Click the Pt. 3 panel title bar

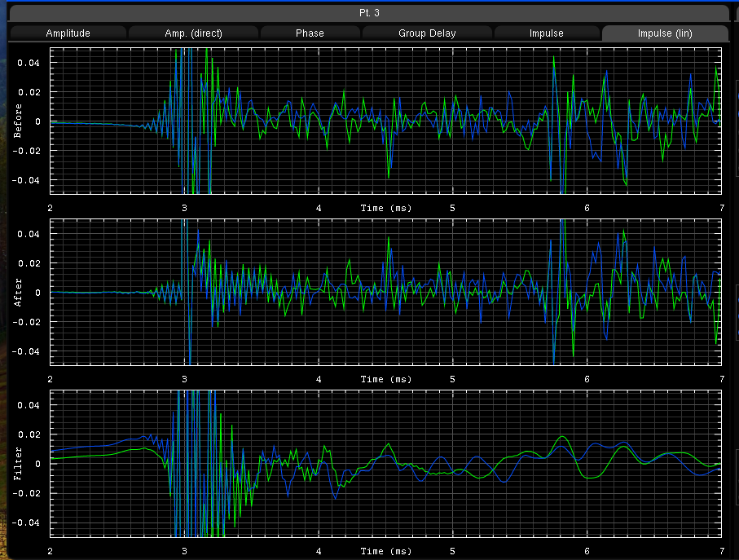coord(369,13)
